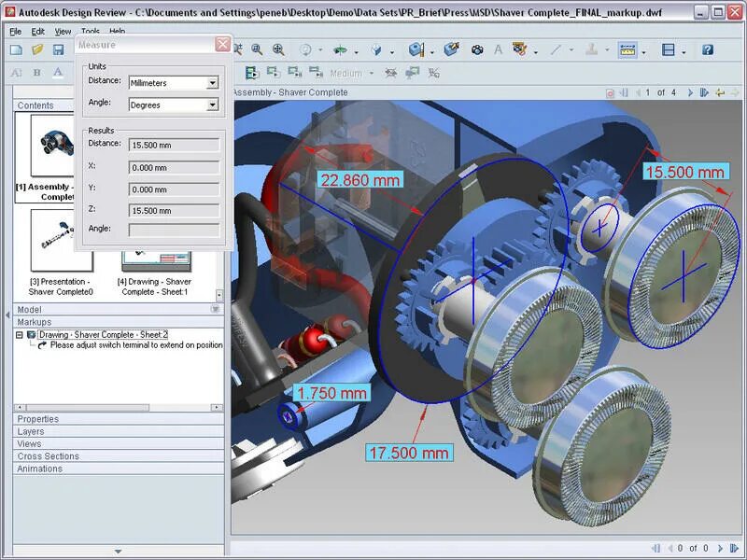
Task: Collapse the Drawing - Shaver Complete tree node
Action: pyautogui.click(x=19, y=335)
